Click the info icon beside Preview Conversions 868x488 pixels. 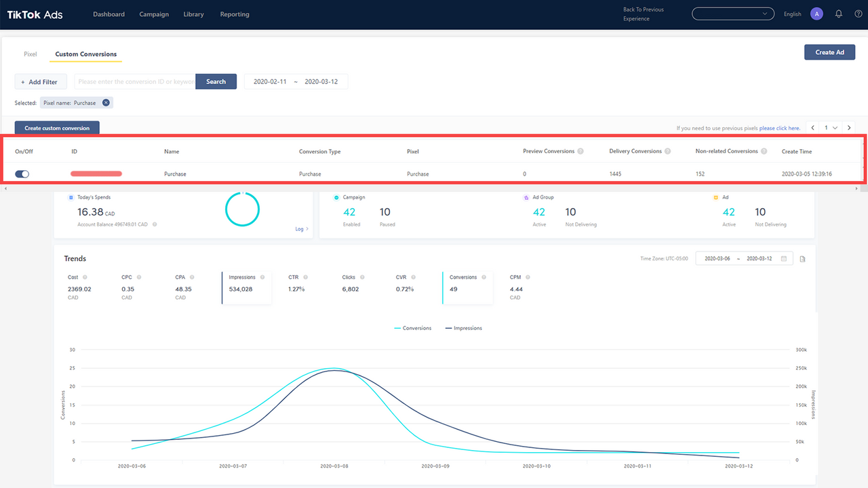pyautogui.click(x=582, y=151)
